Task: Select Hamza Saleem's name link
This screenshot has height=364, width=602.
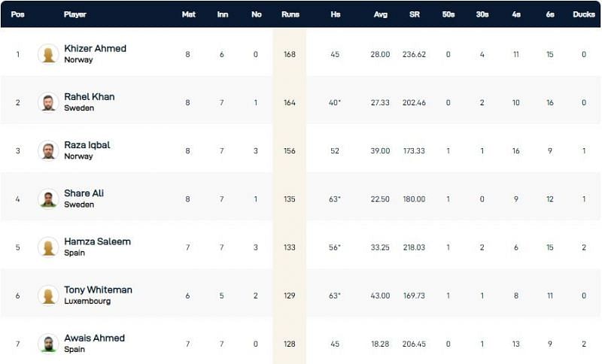Action: pyautogui.click(x=97, y=241)
